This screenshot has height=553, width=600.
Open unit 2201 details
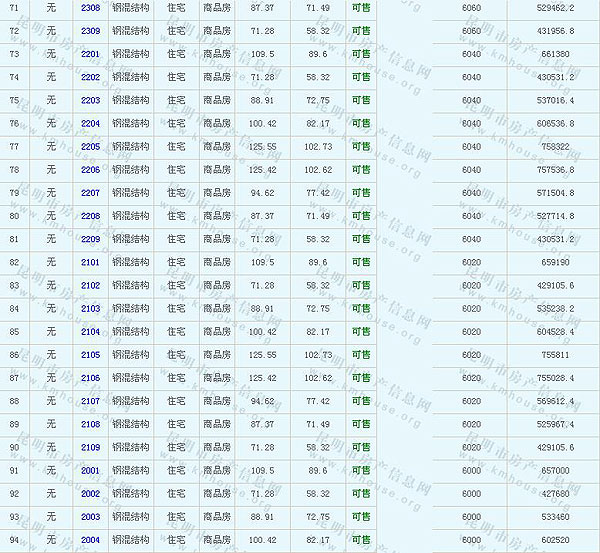(90, 54)
